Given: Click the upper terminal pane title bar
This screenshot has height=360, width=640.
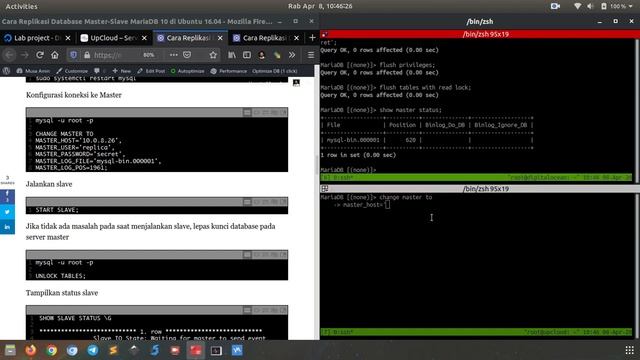Looking at the screenshot, I should (x=480, y=34).
